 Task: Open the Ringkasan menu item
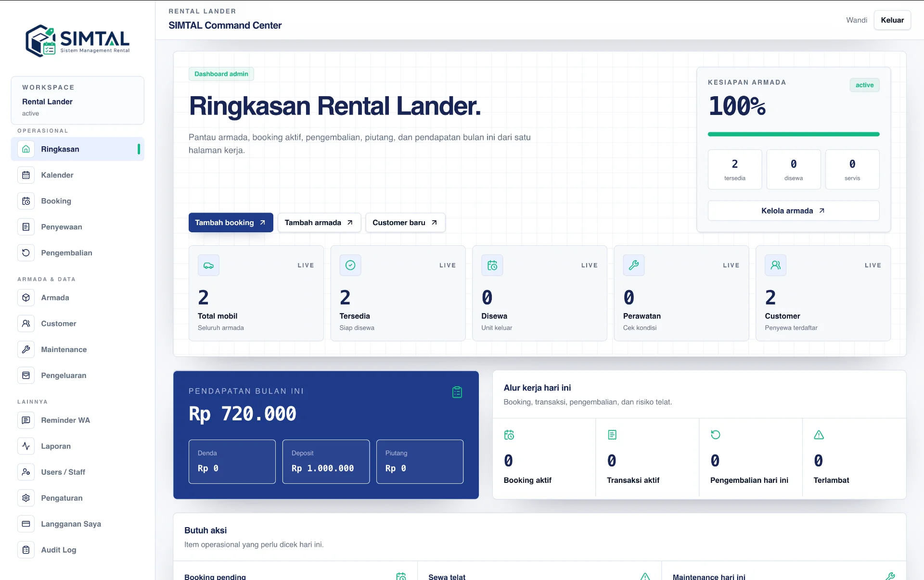pyautogui.click(x=77, y=149)
